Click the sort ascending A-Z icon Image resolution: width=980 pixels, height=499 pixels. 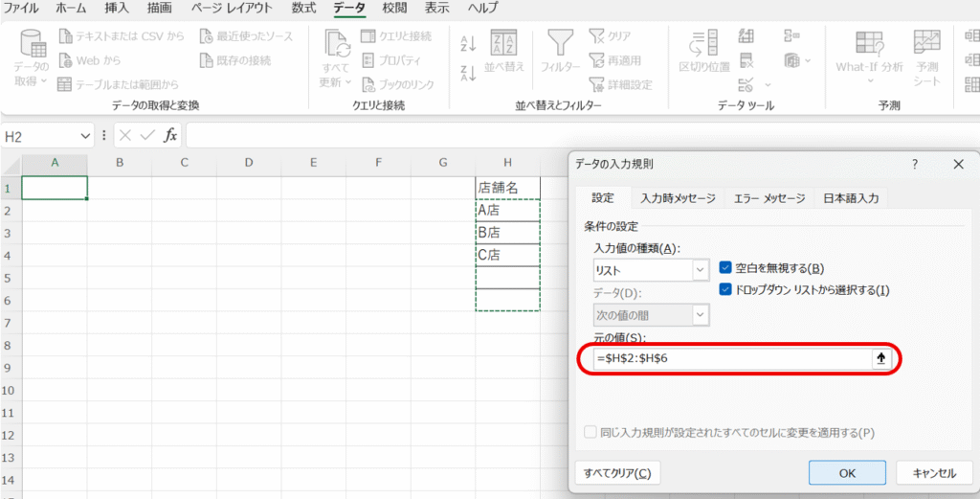[468, 43]
